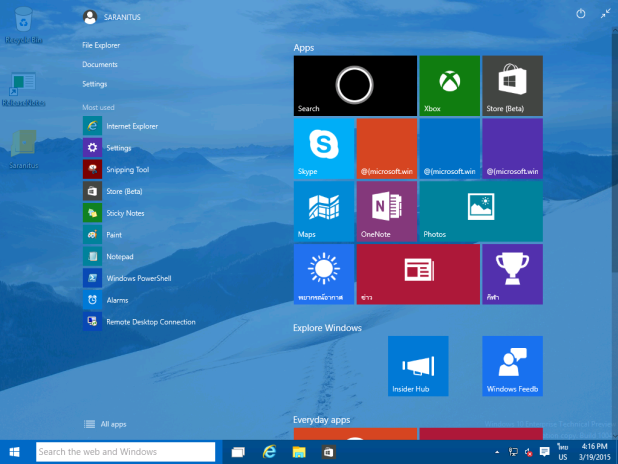Open the Maps tile
The width and height of the screenshot is (618, 464).
click(x=324, y=211)
